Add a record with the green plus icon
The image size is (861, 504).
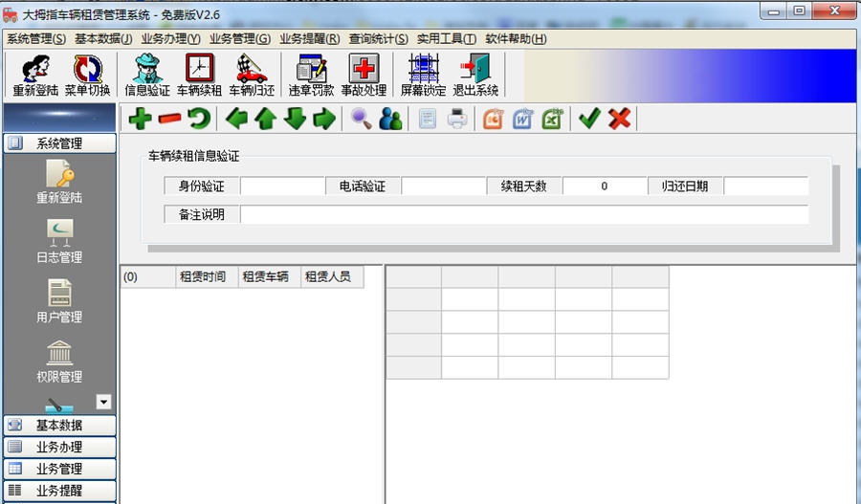click(140, 119)
